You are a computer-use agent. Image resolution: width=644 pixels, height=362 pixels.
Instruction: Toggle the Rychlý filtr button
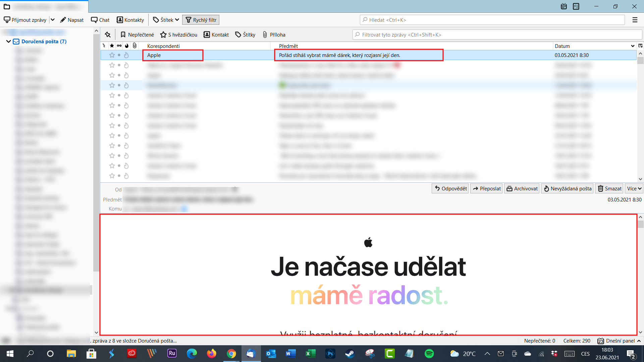coord(201,20)
